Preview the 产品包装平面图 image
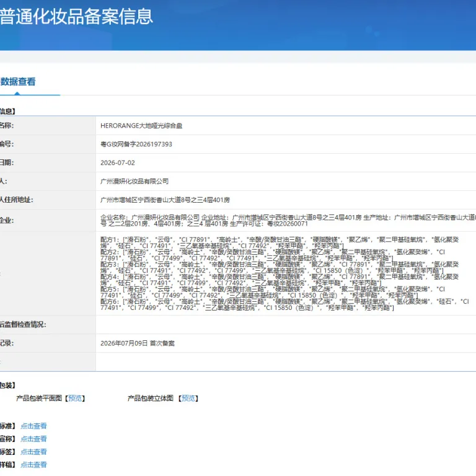476x476 pixels. (75, 398)
